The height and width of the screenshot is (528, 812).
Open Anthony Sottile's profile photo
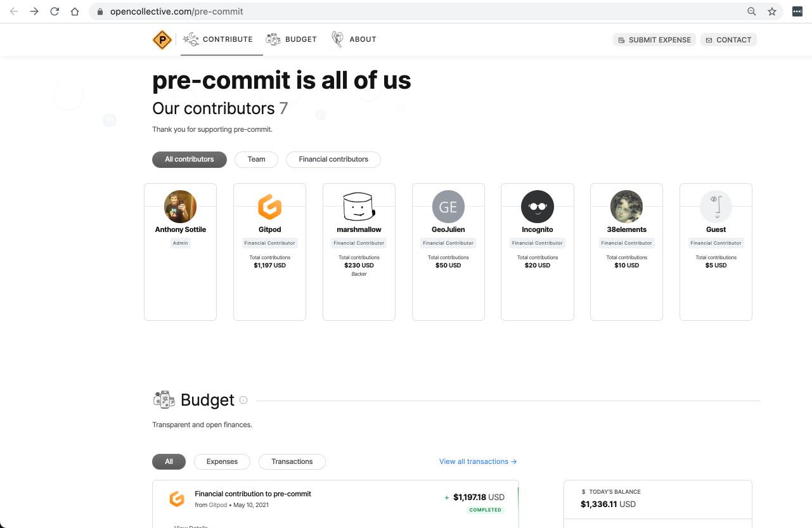click(180, 207)
